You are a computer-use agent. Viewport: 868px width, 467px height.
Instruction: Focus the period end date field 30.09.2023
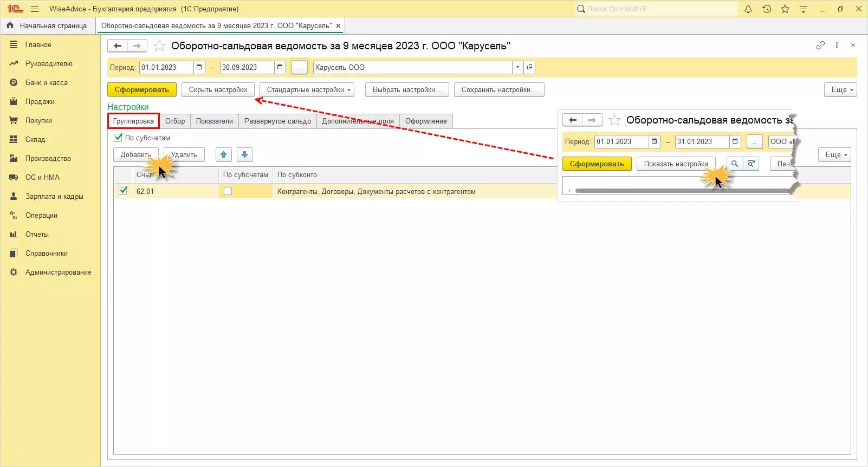coord(247,67)
